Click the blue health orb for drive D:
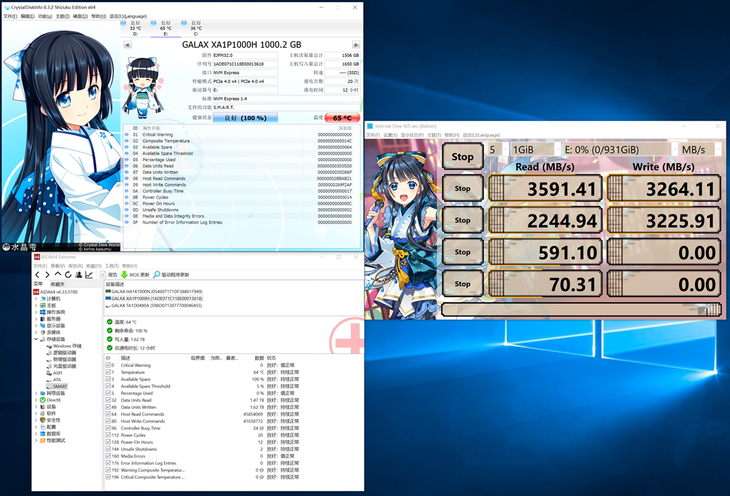This screenshot has height=496, width=730. click(123, 23)
